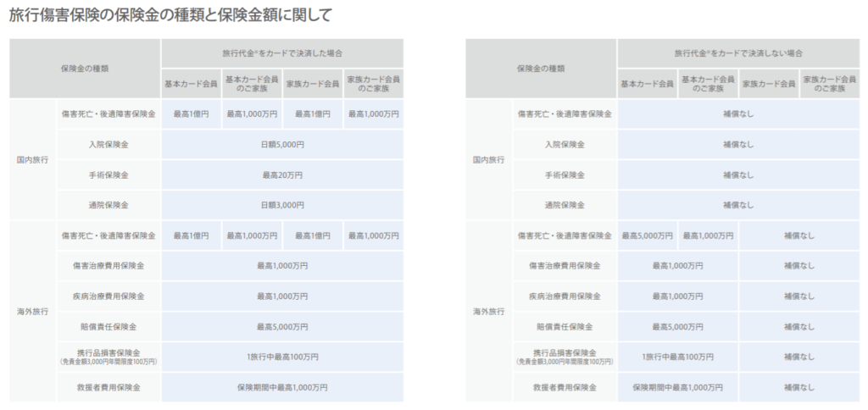Click 救援者費用保険金 label in the card-paid table
The image size is (868, 410).
click(108, 387)
